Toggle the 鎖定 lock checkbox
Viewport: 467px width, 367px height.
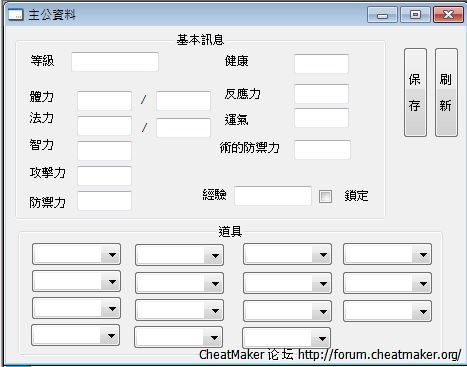tap(325, 196)
